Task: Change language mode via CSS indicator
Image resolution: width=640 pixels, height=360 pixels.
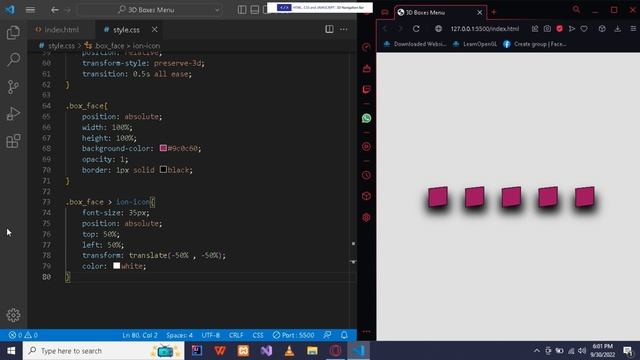Action: click(258, 335)
